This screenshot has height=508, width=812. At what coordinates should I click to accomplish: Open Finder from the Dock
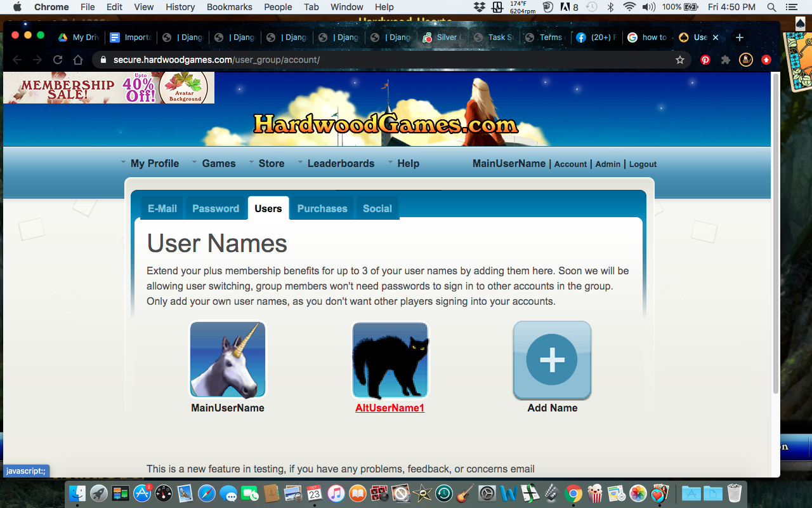pos(77,493)
